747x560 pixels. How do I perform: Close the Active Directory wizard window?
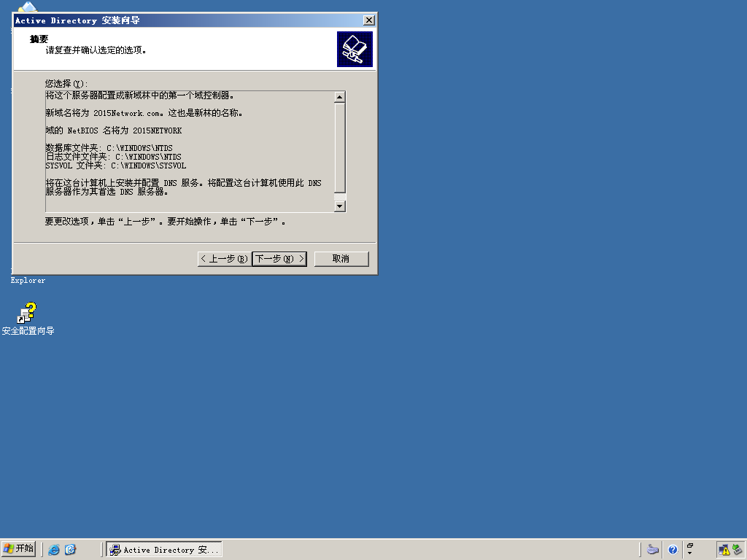pos(368,20)
